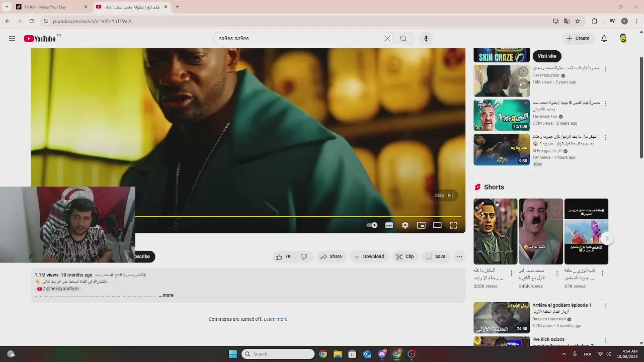Open the YouTube guide hamburger menu
644x362 pixels.
tap(12, 38)
